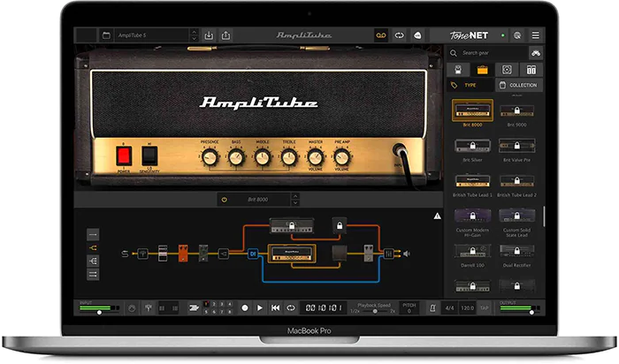This screenshot has height=364, width=619.
Task: Step to previous preset with up arrow
Action: click(194, 32)
